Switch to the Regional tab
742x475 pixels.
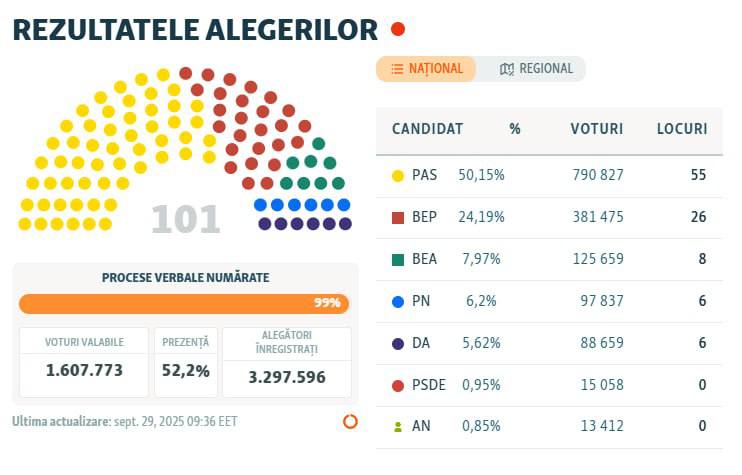pyautogui.click(x=536, y=69)
